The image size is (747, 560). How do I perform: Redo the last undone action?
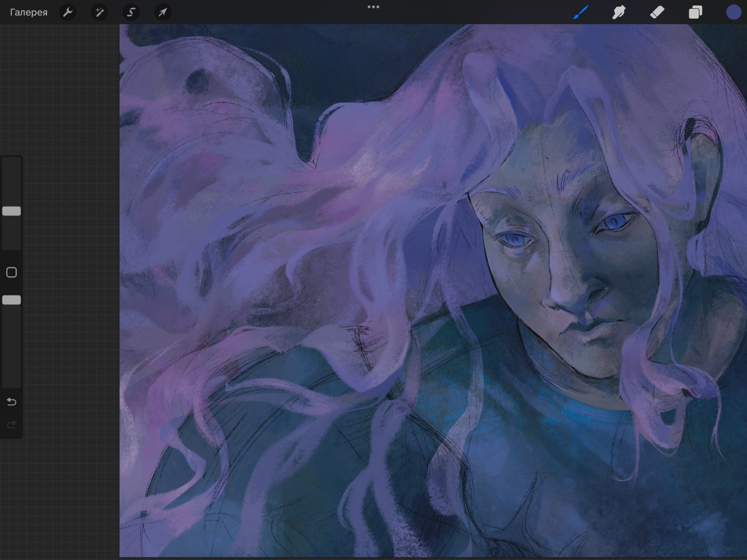(12, 424)
